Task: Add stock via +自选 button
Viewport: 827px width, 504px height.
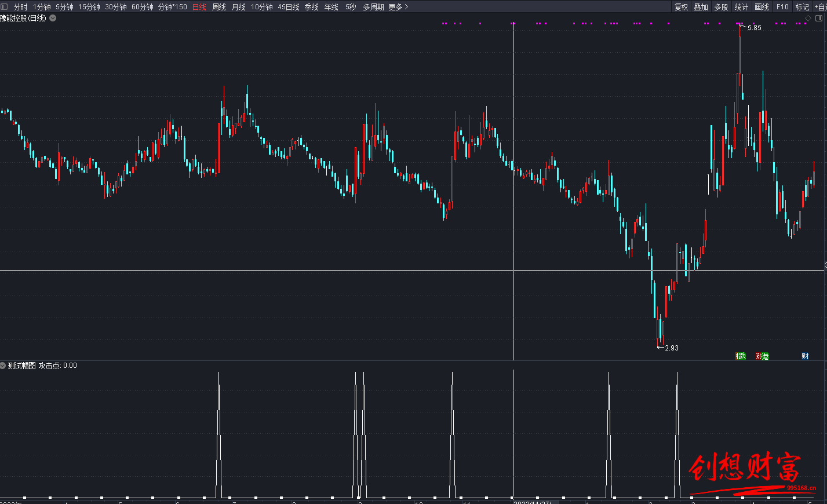Action: (x=820, y=7)
